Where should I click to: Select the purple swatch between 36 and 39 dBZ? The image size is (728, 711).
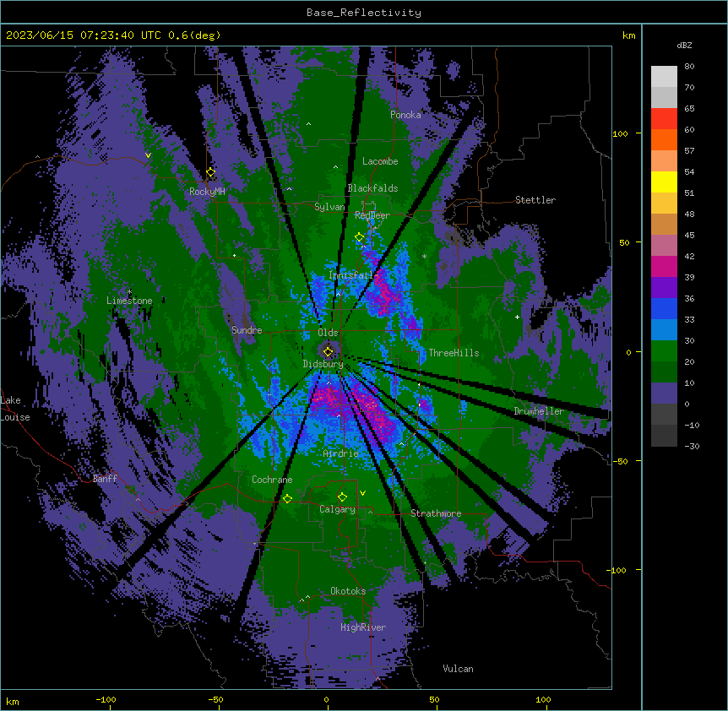click(x=664, y=288)
